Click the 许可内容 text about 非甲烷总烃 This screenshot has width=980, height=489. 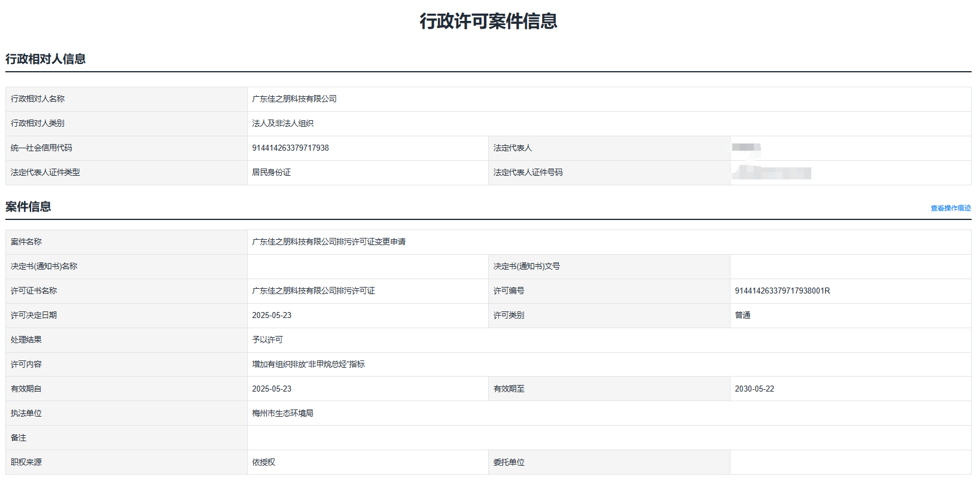point(308,365)
